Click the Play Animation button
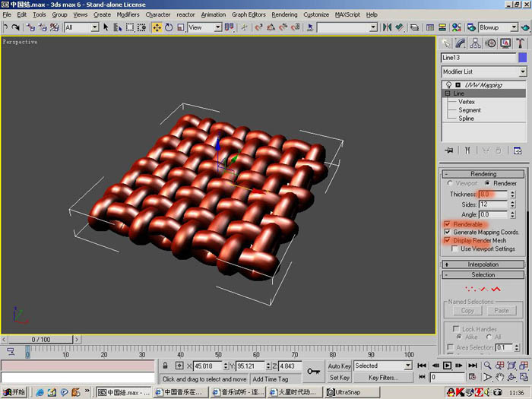 click(447, 366)
